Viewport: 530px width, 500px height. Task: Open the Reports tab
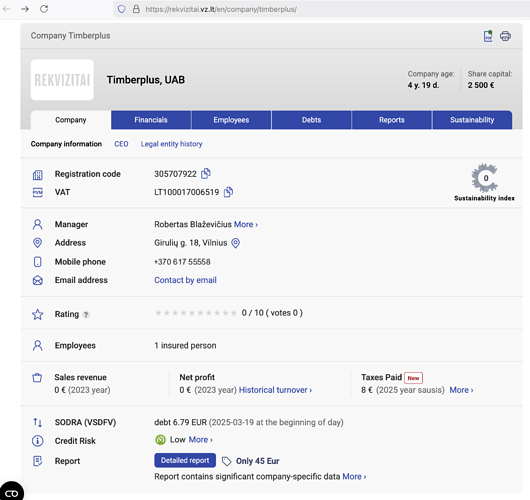pyautogui.click(x=392, y=120)
